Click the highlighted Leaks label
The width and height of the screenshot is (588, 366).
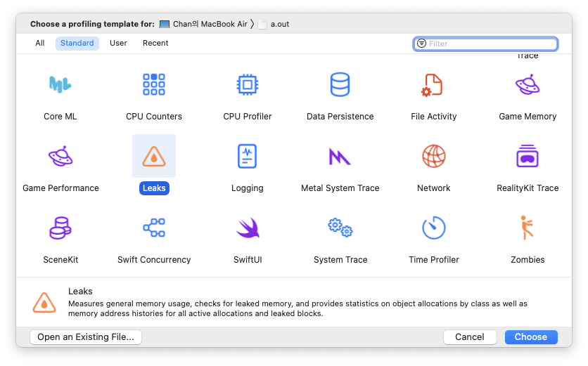pos(154,188)
